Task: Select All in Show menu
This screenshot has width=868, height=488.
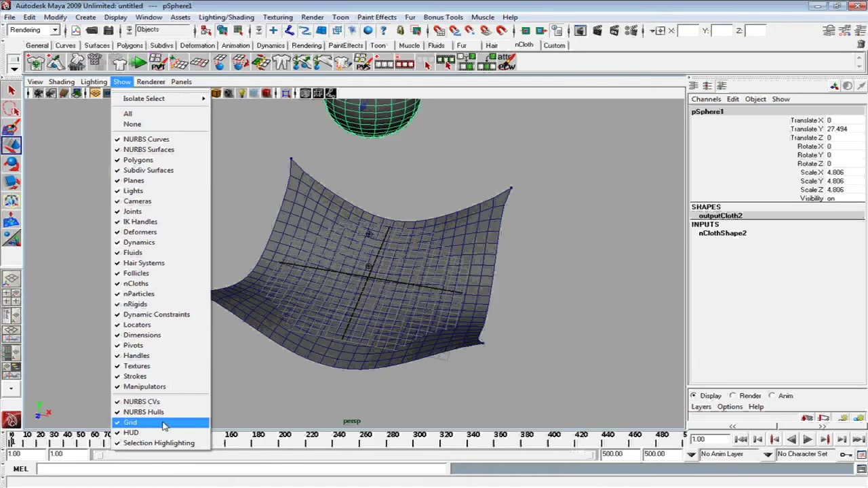Action: tap(161, 114)
